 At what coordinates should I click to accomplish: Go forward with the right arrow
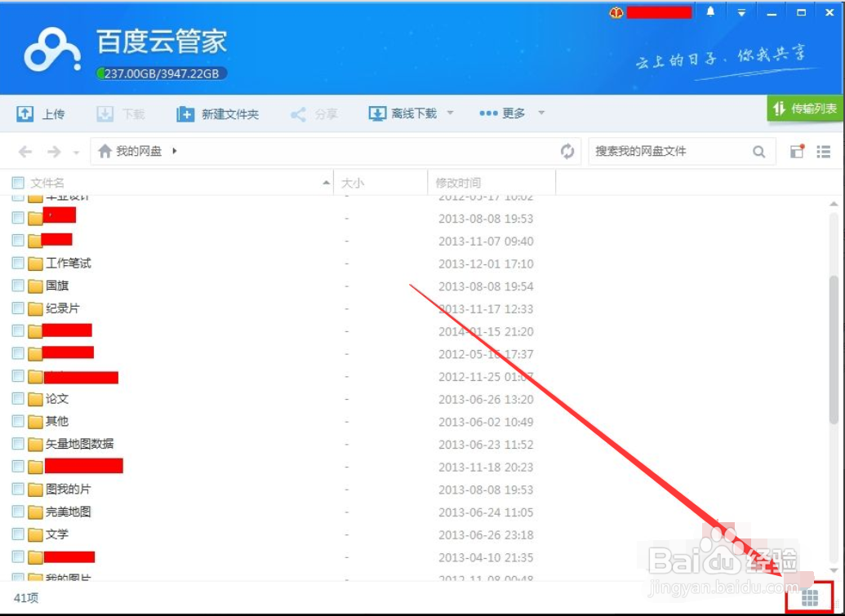click(x=54, y=152)
